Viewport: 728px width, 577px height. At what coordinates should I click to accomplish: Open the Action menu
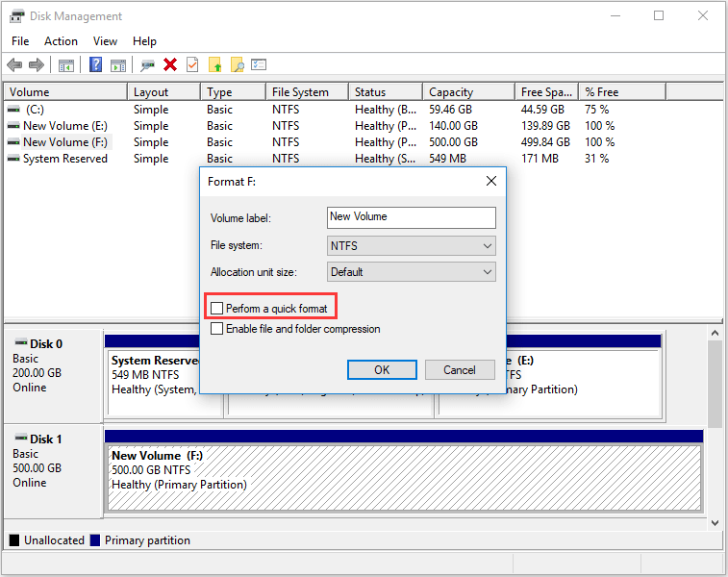(x=61, y=41)
